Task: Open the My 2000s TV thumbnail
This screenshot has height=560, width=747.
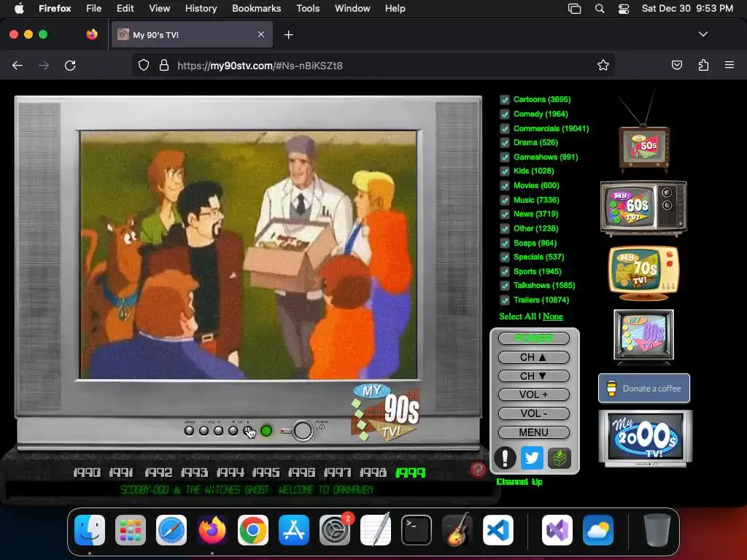Action: [646, 438]
